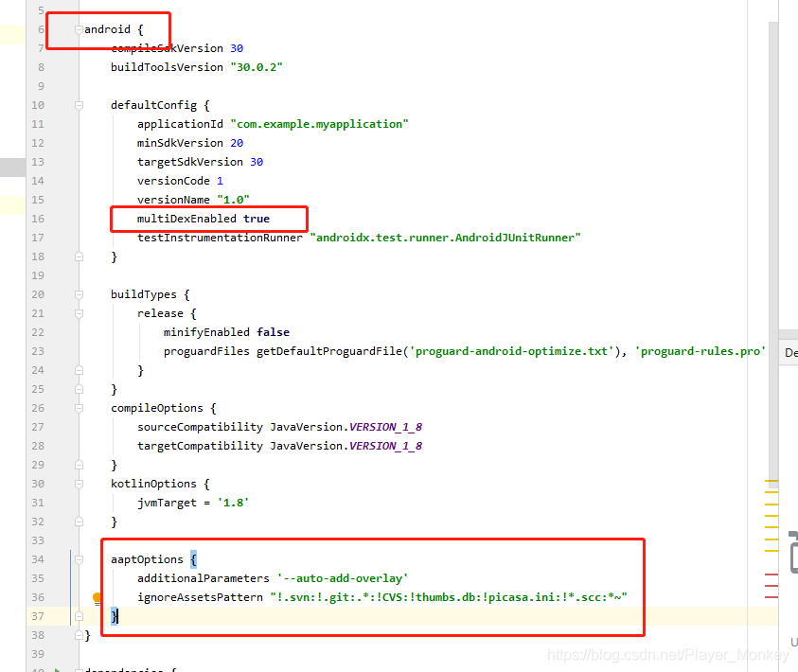This screenshot has height=672, width=798.
Task: Click true after multiDexEnabled
Action: 257,219
